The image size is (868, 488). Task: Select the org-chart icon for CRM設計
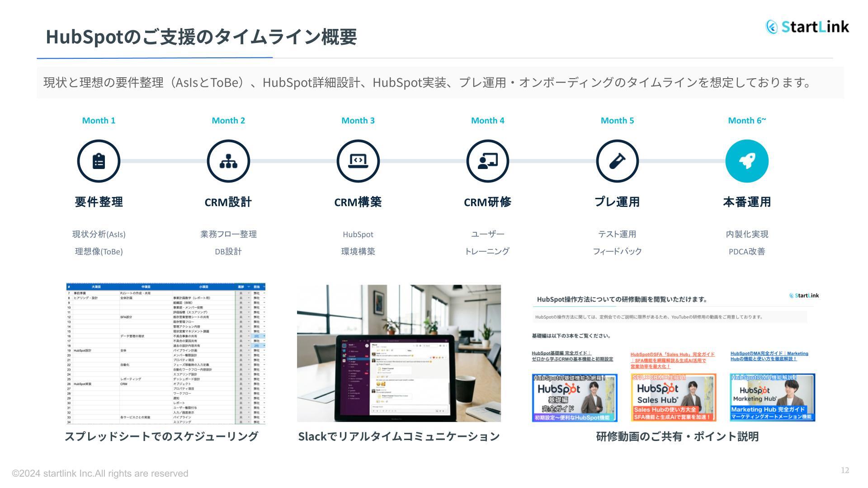point(228,160)
